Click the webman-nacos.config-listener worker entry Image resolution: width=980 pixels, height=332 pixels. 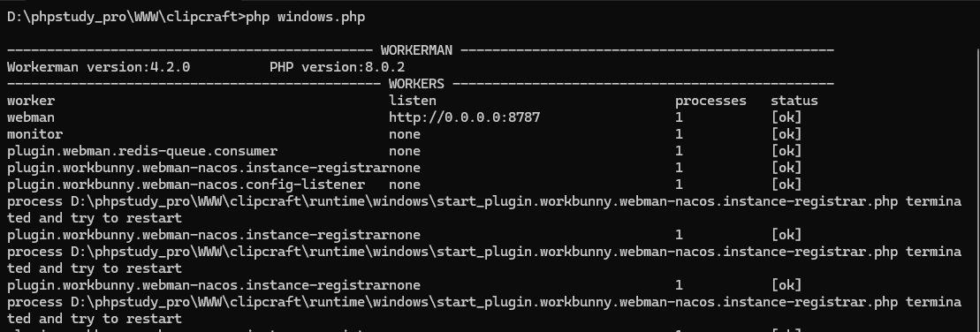(x=186, y=185)
